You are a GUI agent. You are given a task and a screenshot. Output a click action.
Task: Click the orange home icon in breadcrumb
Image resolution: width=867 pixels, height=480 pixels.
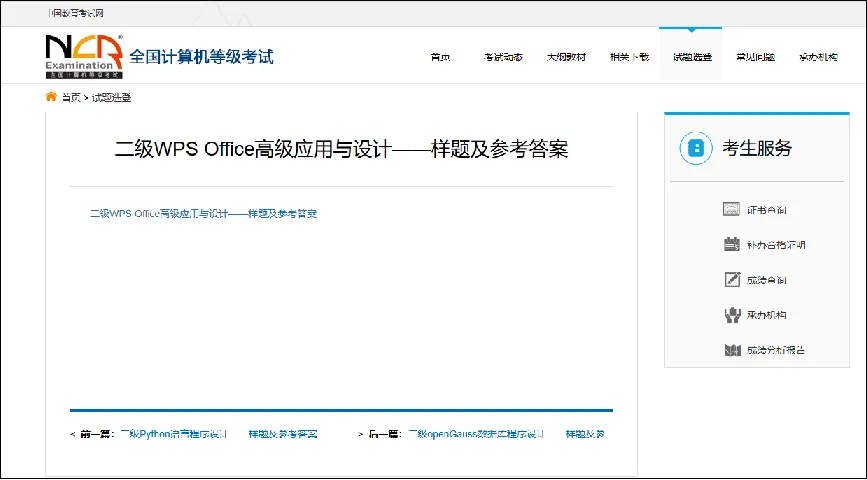click(51, 97)
